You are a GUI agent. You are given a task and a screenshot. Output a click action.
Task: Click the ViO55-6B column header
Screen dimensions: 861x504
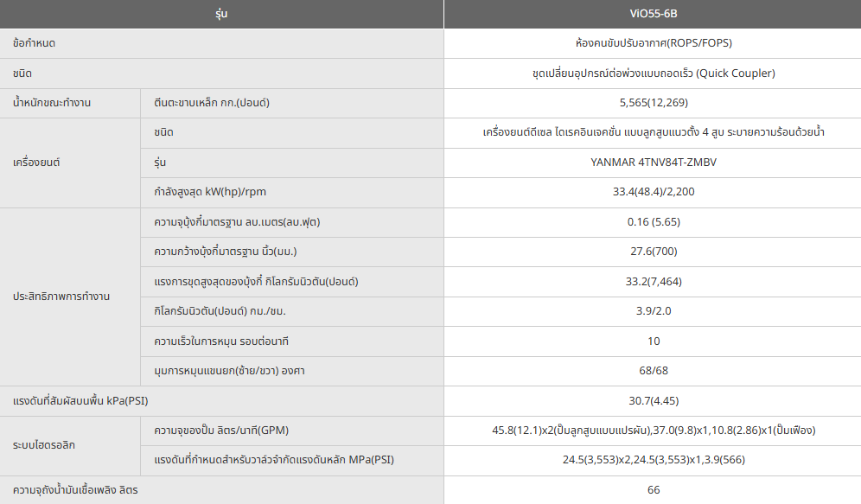[653, 14]
